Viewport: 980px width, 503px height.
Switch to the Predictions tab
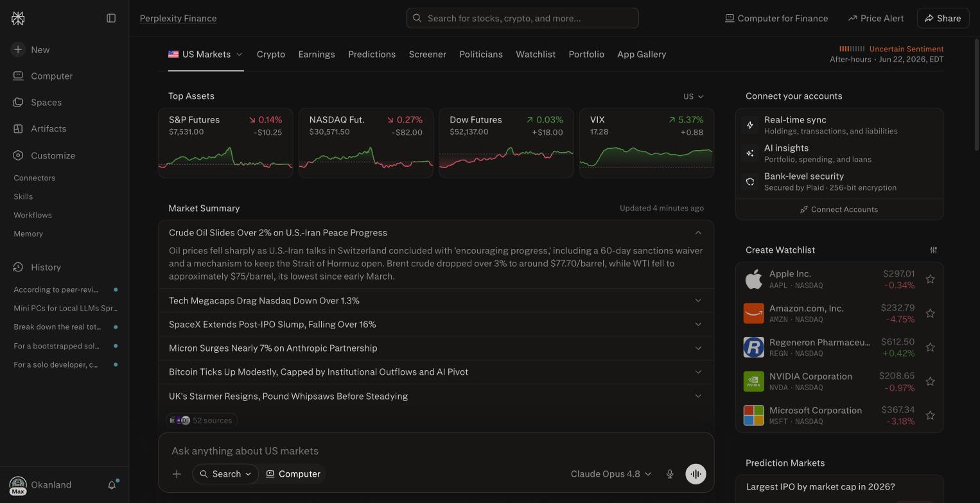click(372, 55)
